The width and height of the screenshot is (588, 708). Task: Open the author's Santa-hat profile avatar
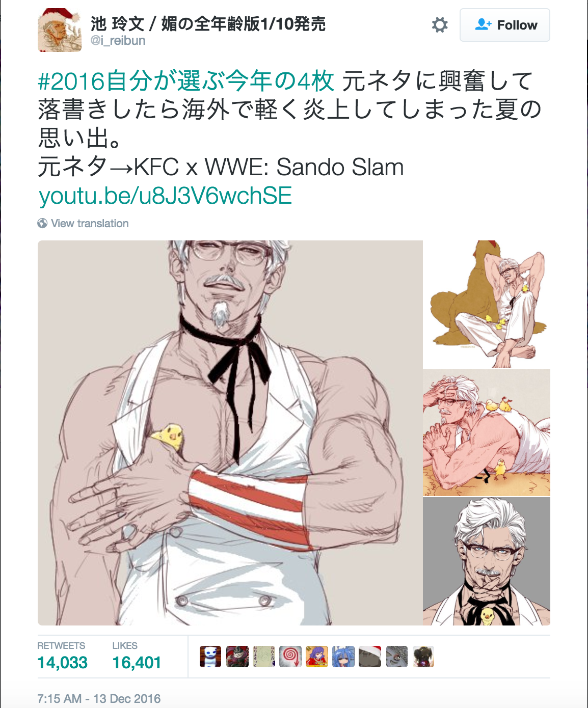click(x=60, y=30)
